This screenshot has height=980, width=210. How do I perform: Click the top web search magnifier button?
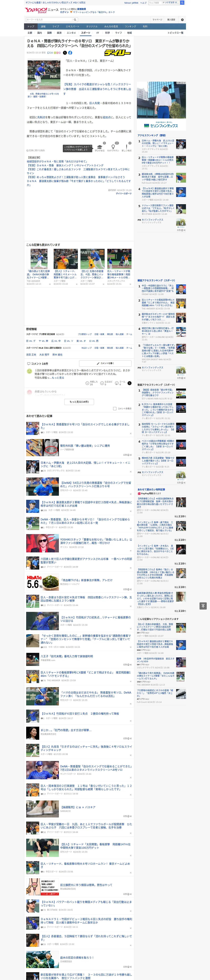tap(182, 3)
